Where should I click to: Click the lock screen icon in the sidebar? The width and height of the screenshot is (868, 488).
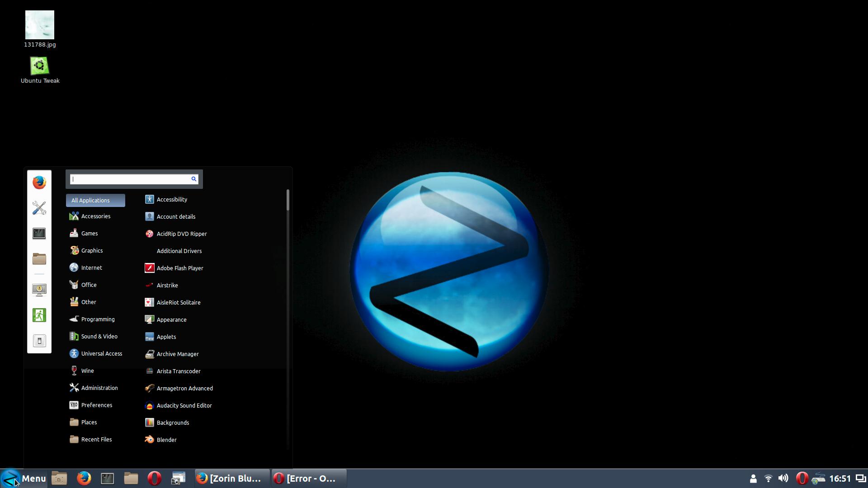pos(39,289)
